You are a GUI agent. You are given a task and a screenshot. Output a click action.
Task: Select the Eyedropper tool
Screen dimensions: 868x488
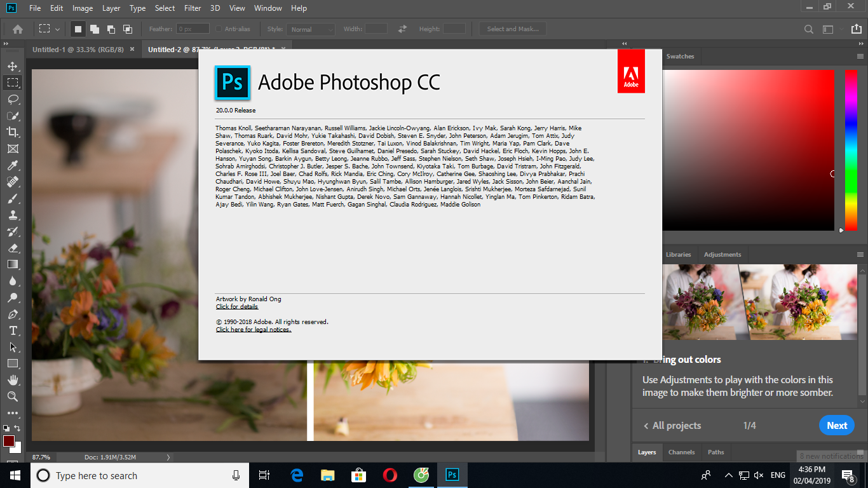click(x=13, y=165)
